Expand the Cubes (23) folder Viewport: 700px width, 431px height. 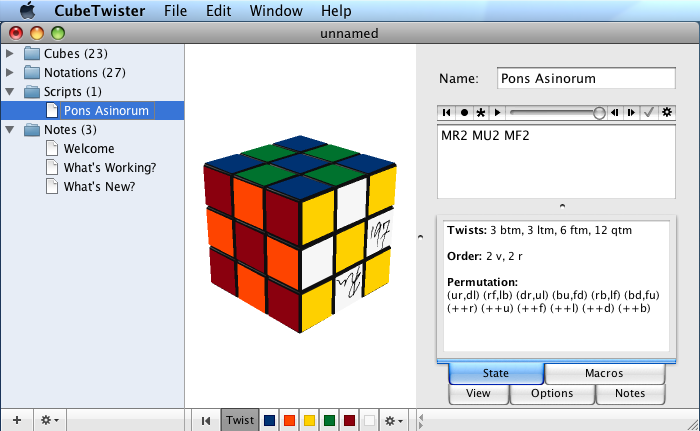[x=9, y=54]
